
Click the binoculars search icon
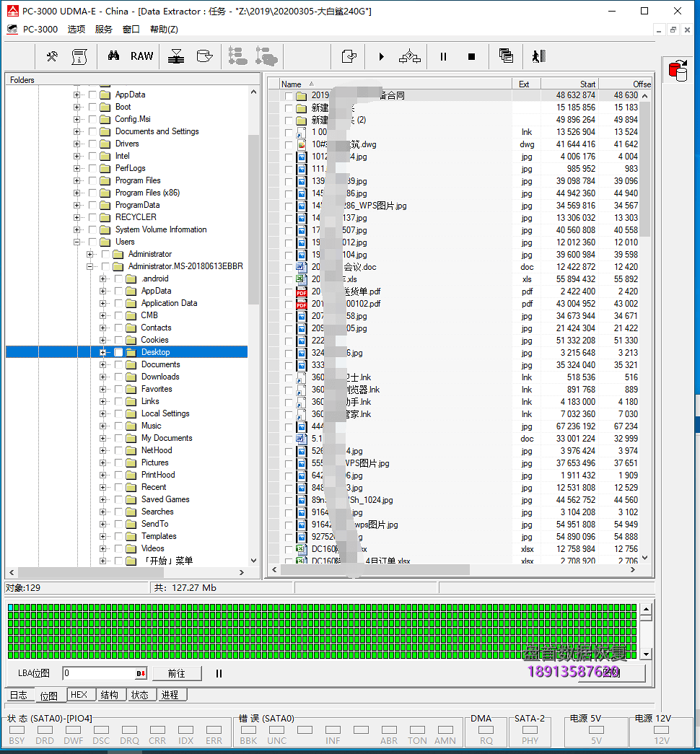[x=113, y=56]
